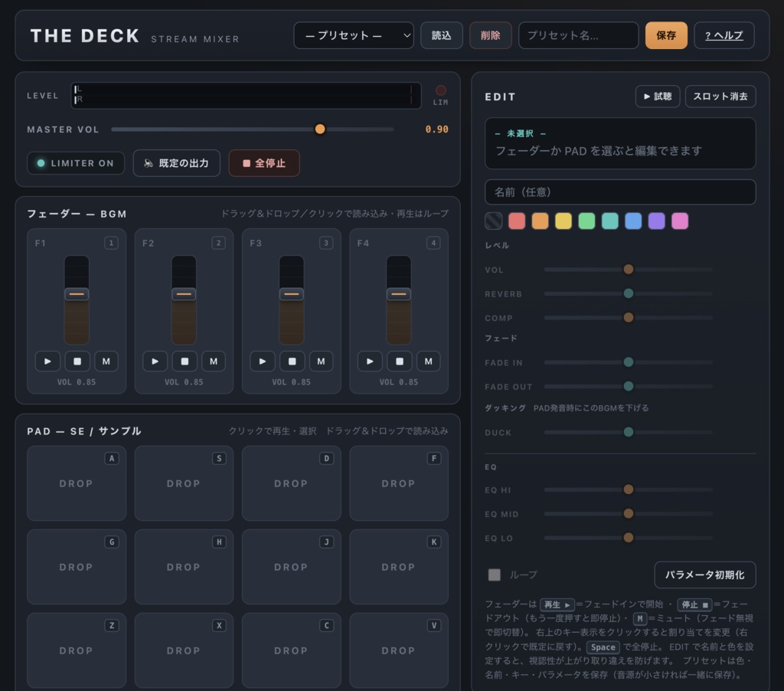Play fader F3
The width and height of the screenshot is (784, 691).
263,362
